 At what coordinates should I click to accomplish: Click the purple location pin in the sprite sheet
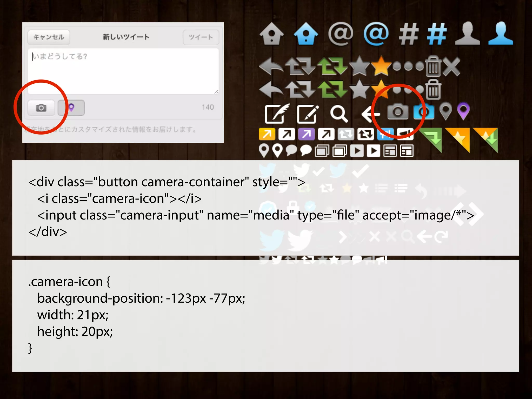(x=463, y=111)
